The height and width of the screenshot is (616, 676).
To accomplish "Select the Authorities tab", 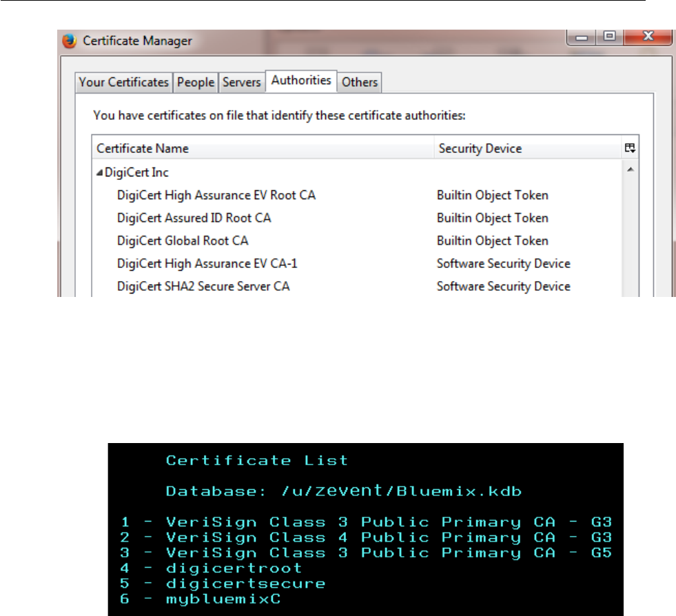I will pos(301,81).
